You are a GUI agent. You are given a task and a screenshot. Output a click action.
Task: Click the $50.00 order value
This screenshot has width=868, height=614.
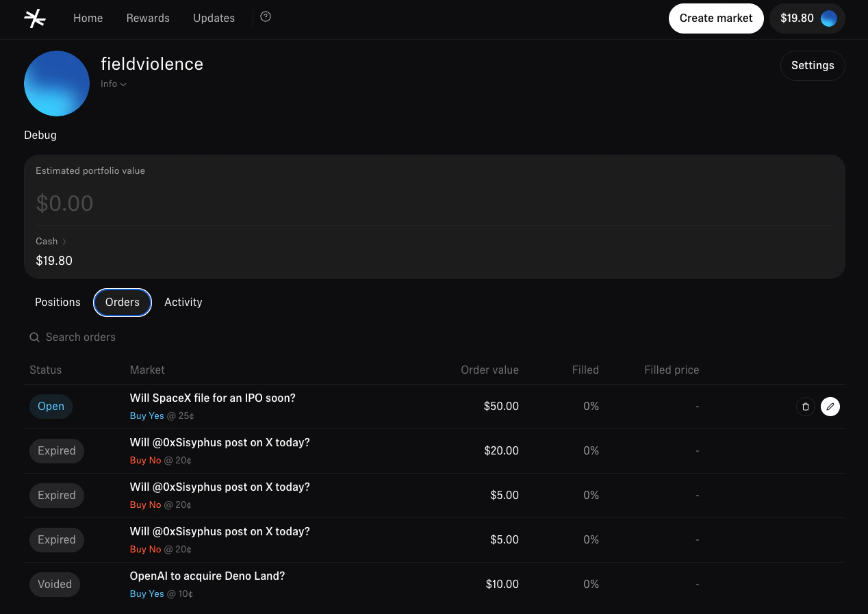pyautogui.click(x=501, y=407)
